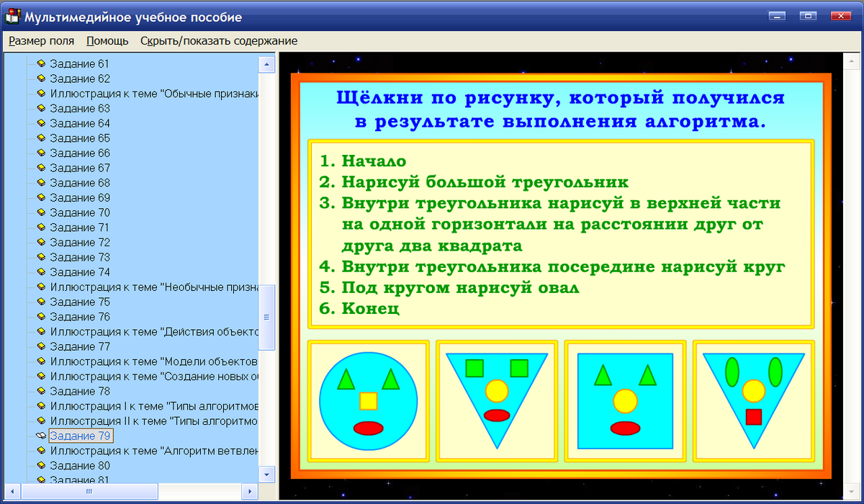Click the app icon in the title bar

click(x=14, y=17)
